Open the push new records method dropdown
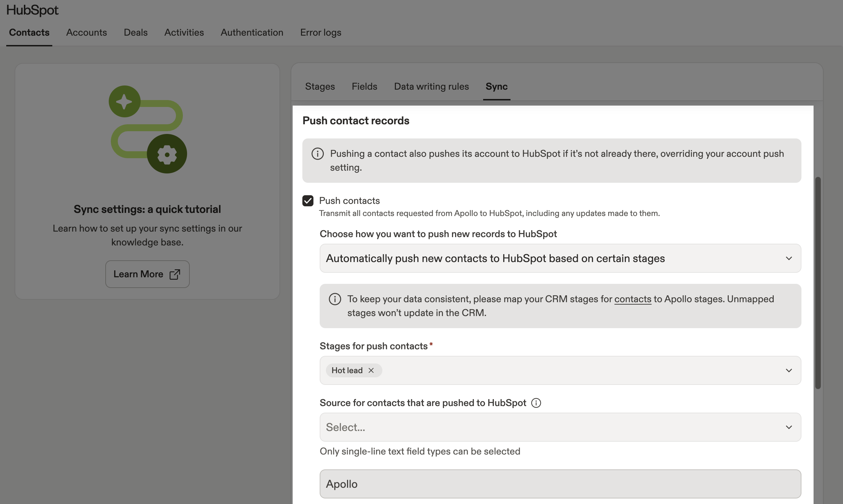This screenshot has height=504, width=843. click(789, 258)
